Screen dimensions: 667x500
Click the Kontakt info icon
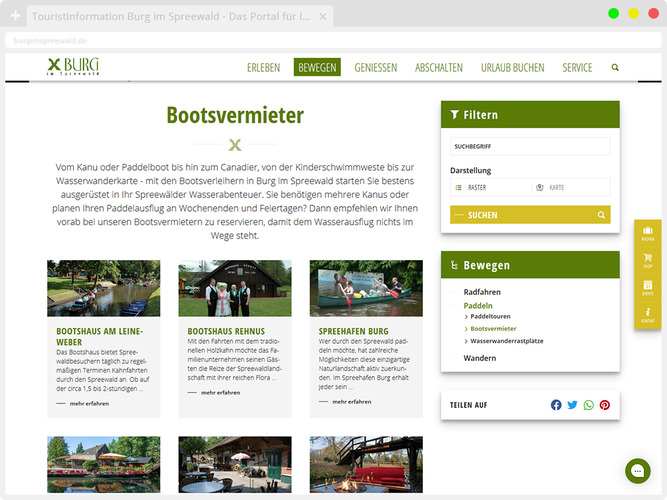648,314
